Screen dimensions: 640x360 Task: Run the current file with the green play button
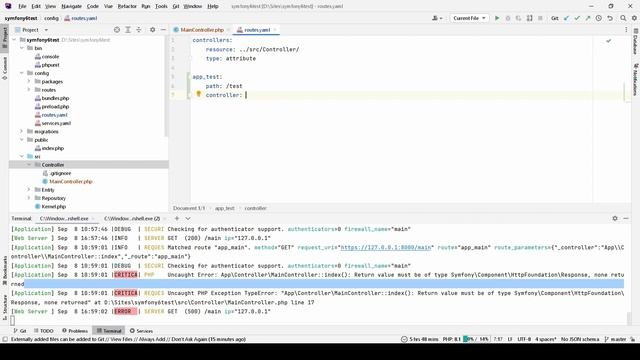(497, 18)
